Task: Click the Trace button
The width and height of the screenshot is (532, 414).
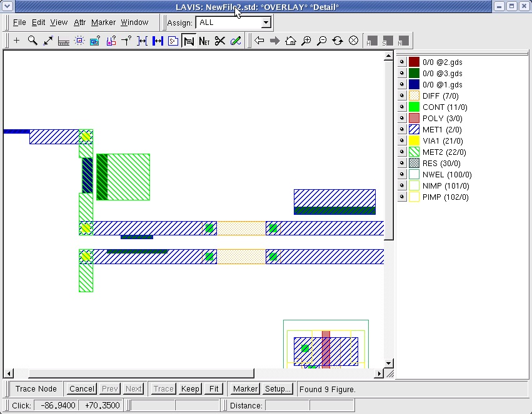Action: [x=164, y=388]
